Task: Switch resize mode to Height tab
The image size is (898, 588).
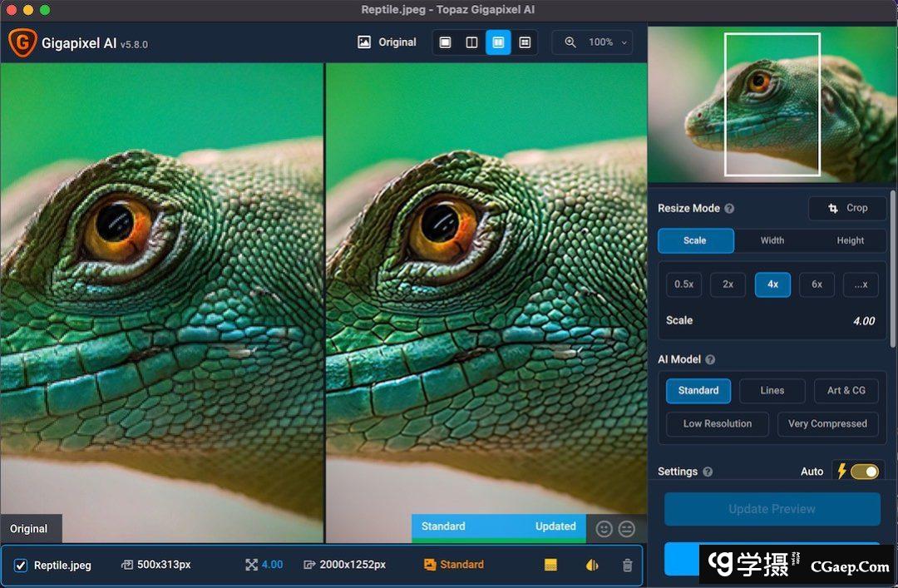Action: tap(850, 240)
